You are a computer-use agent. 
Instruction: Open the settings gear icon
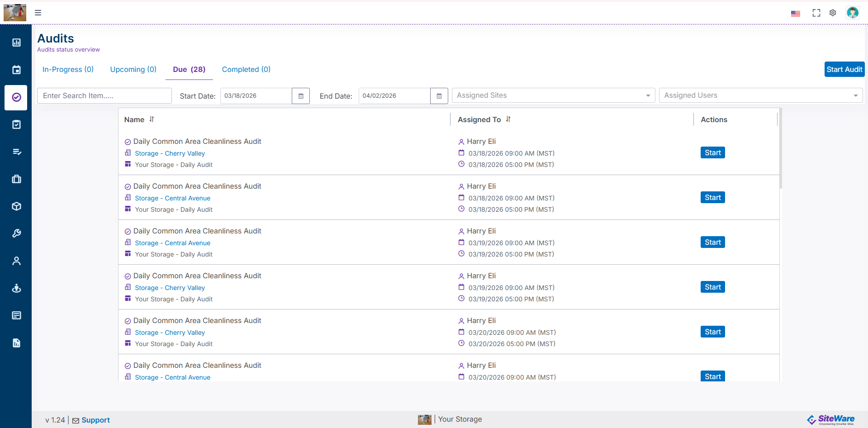tap(833, 13)
